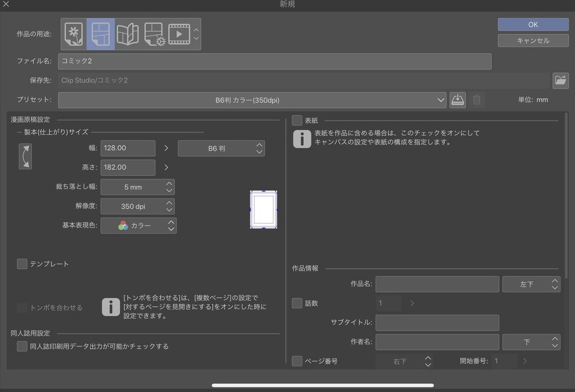Open the all comic settings work type icon
Screen dimensions: 575x392
coord(154,34)
